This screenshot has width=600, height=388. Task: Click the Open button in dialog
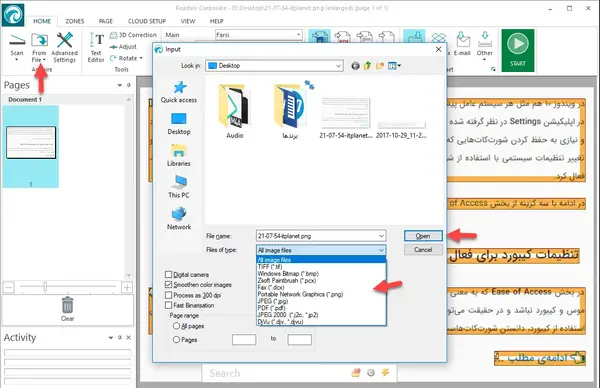[x=423, y=236]
